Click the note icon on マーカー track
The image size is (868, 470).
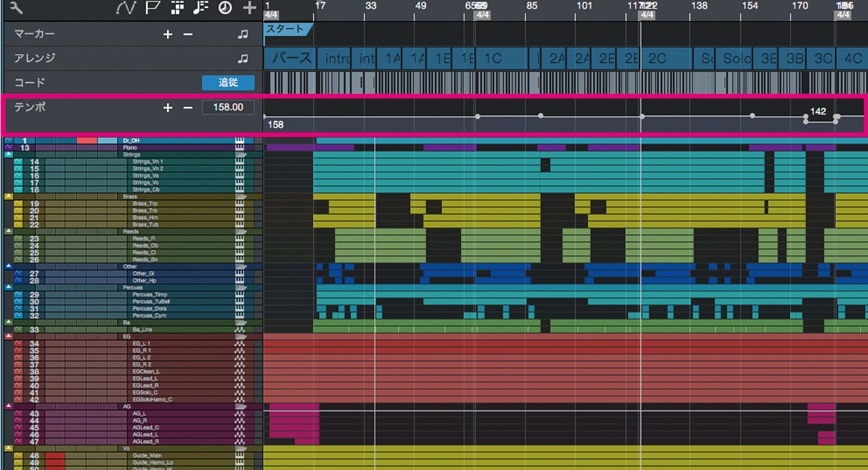(243, 34)
